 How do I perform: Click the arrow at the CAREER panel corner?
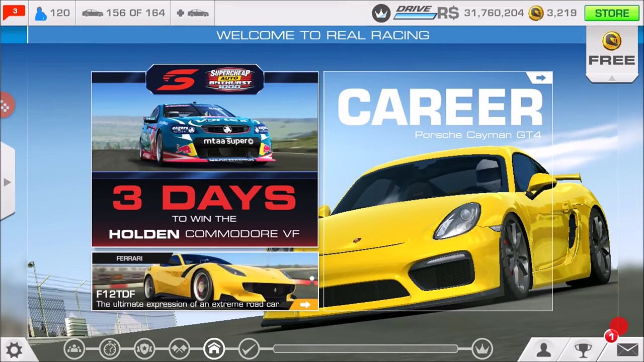pos(540,77)
